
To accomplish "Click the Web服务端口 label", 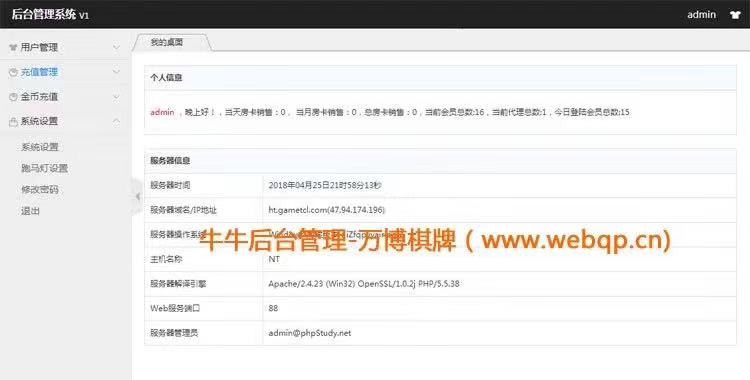I will tap(175, 308).
